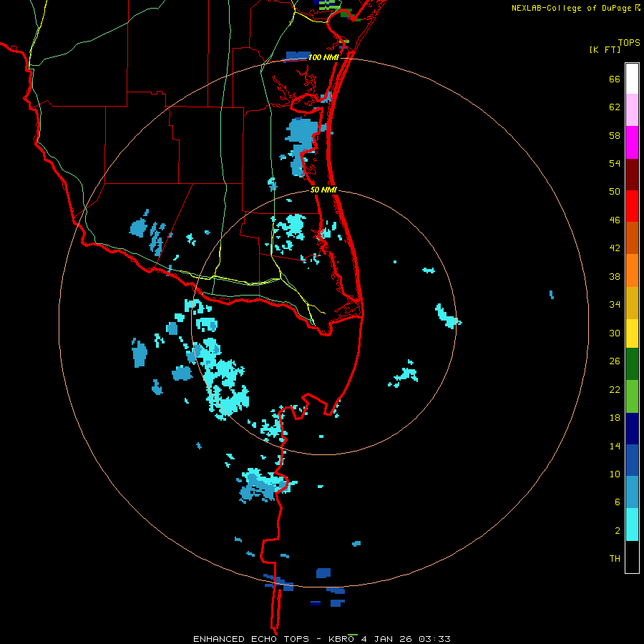Click the 'TH' threshold label
The width and height of the screenshot is (644, 644).
tap(615, 559)
